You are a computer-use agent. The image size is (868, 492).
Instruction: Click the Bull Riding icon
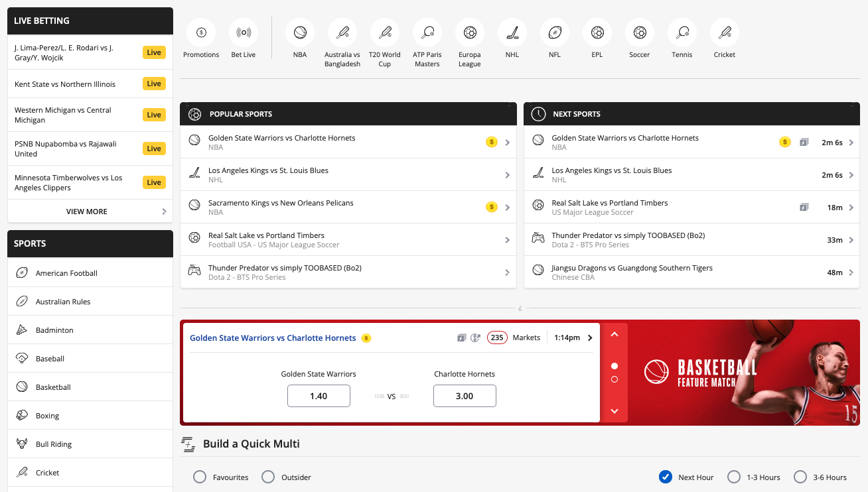(x=22, y=444)
